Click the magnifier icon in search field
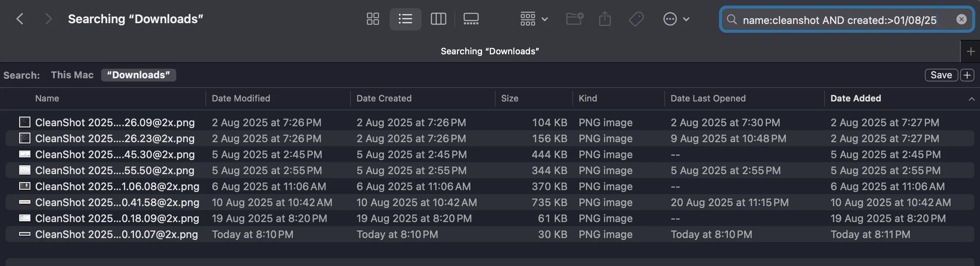Viewport: 980px width, 266px height. [731, 19]
